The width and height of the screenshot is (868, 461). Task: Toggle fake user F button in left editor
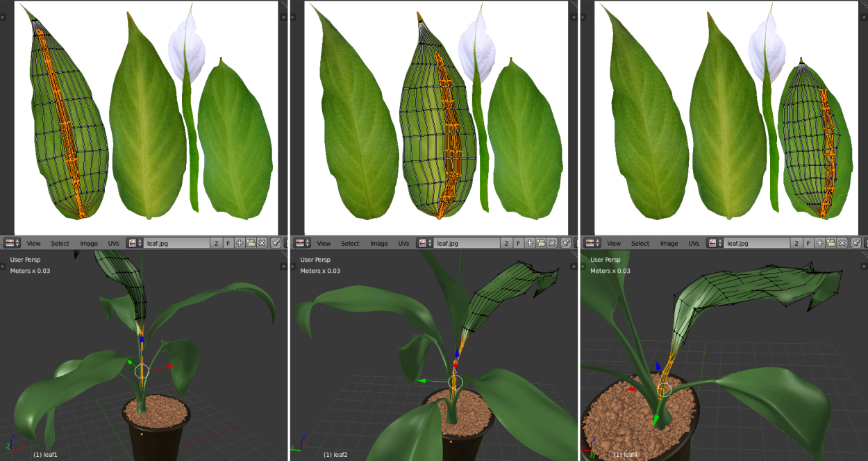228,243
